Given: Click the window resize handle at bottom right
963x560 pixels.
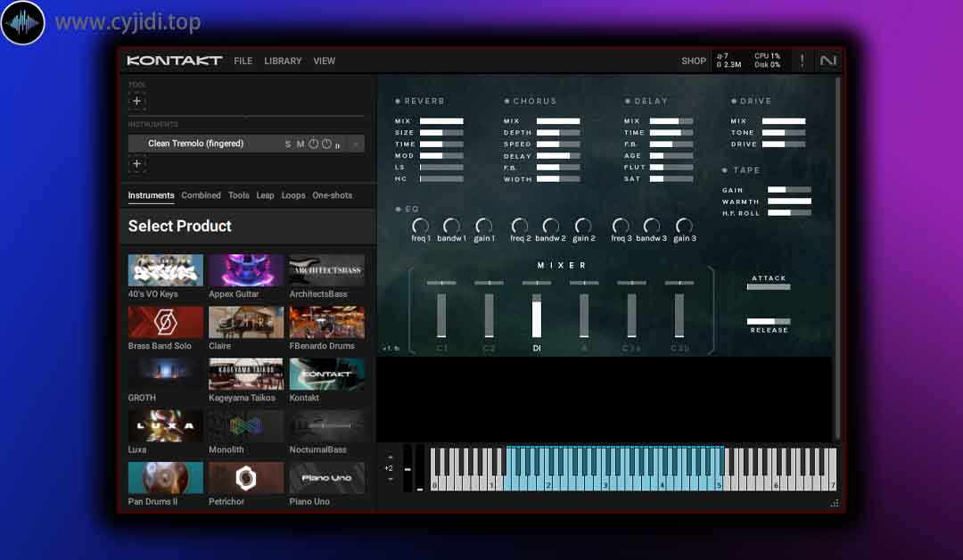Looking at the screenshot, I should [x=834, y=503].
